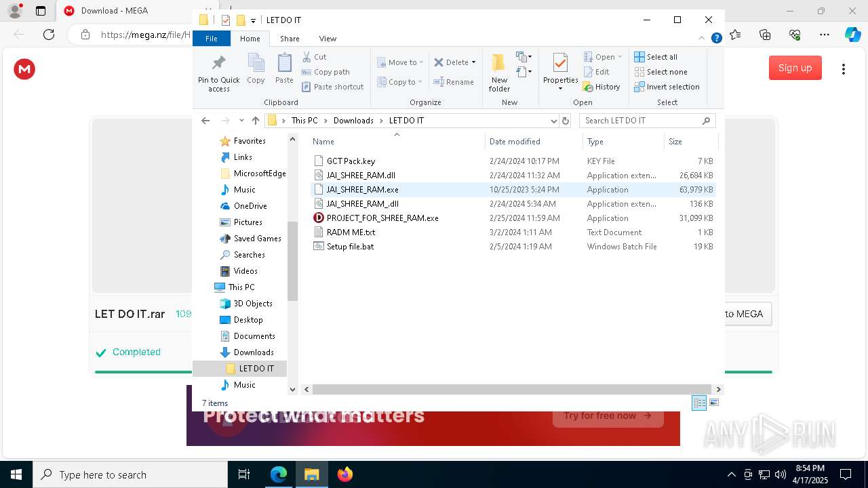Click the horizontal scrollbar in file list
The width and height of the screenshot is (868, 488).
pyautogui.click(x=512, y=389)
